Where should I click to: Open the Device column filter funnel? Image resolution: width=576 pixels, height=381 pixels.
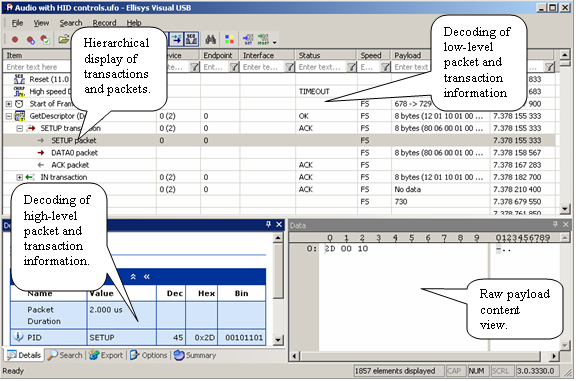pyautogui.click(x=194, y=67)
